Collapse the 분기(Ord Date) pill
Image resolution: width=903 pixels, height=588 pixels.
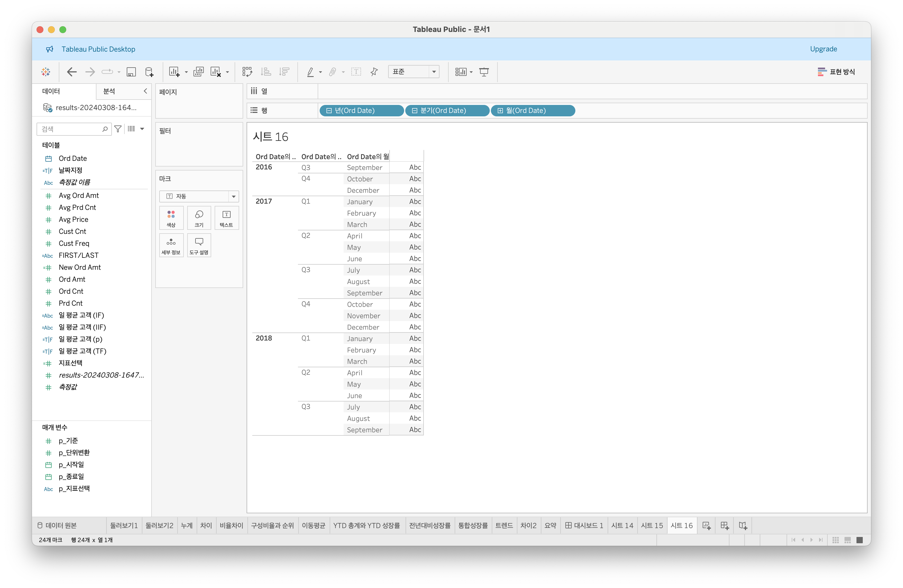(x=414, y=111)
